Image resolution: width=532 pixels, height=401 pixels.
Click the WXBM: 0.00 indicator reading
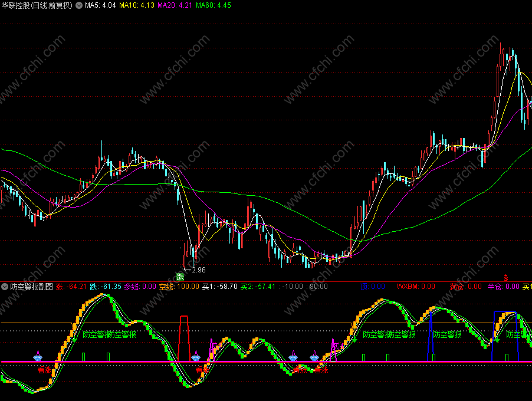click(x=416, y=287)
